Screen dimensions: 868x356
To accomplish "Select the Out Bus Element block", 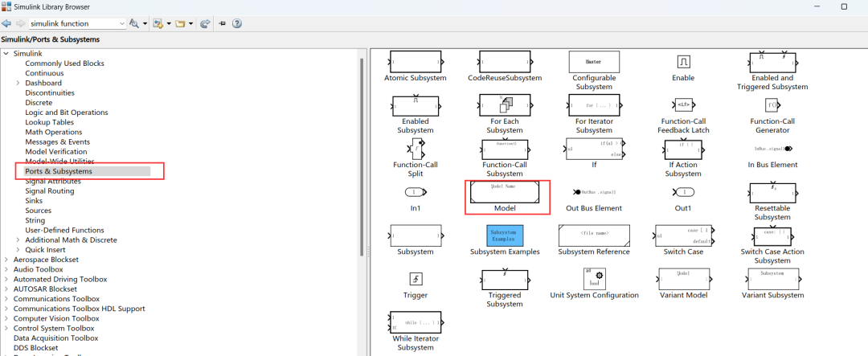I will coord(594,192).
